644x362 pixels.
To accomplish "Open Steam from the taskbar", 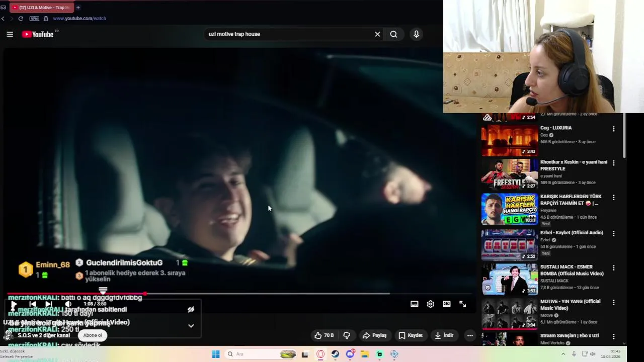I will [x=335, y=354].
